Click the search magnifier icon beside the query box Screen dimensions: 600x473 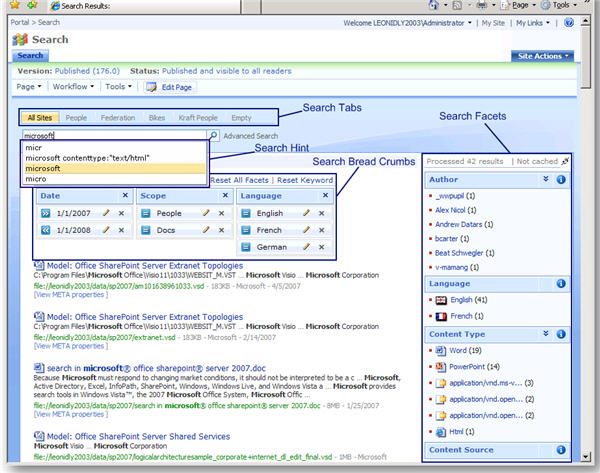coord(213,135)
